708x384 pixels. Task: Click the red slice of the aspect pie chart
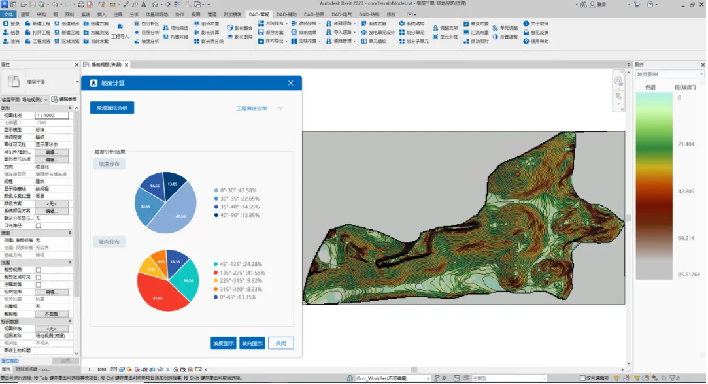(x=157, y=294)
